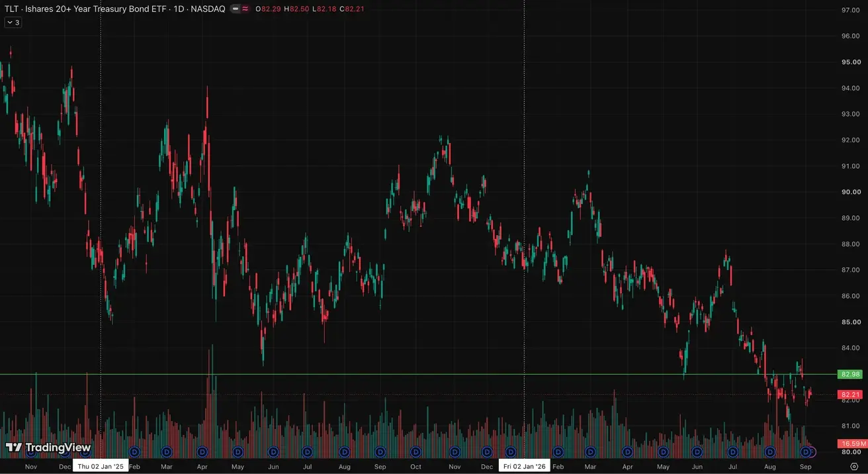
Task: Open dividend marker above May 2026 label
Action: pos(663,451)
